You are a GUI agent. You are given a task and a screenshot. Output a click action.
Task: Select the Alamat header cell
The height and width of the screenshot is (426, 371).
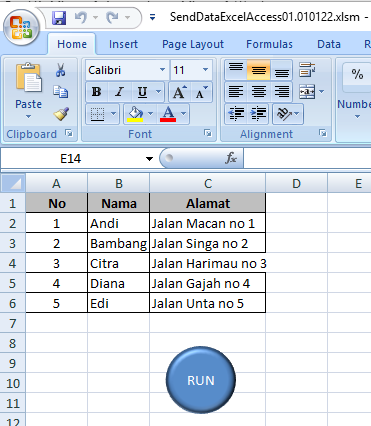208,203
